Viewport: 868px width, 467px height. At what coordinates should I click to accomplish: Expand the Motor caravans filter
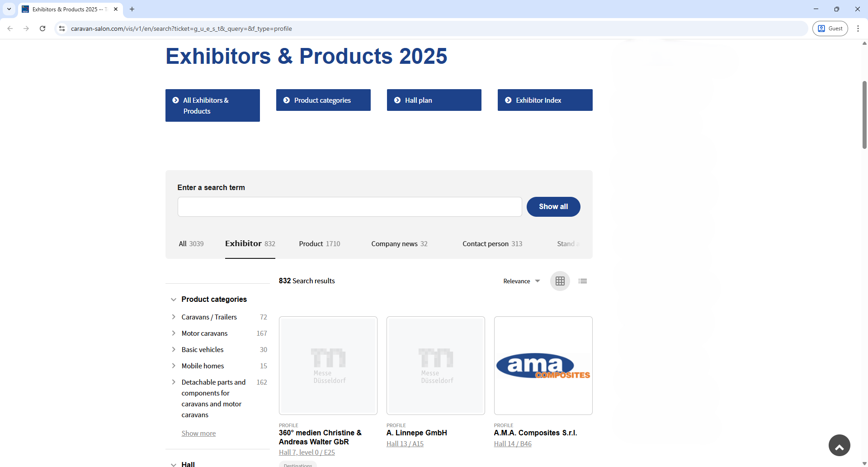pos(174,333)
